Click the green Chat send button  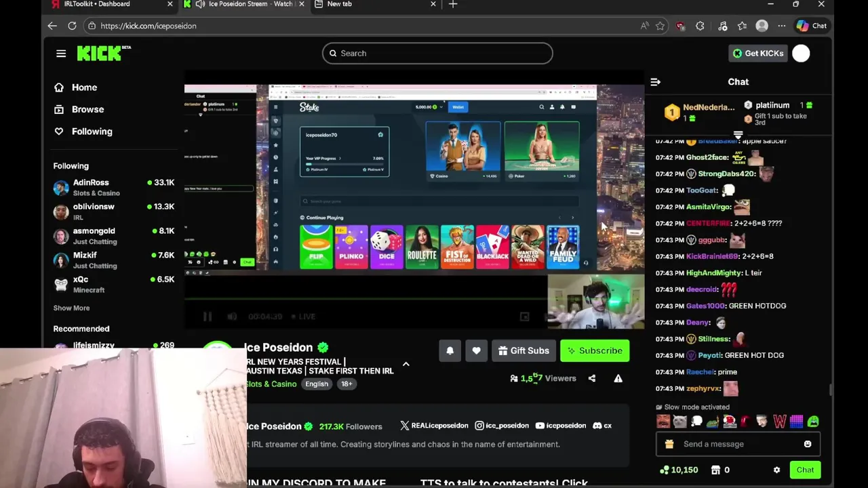click(805, 470)
